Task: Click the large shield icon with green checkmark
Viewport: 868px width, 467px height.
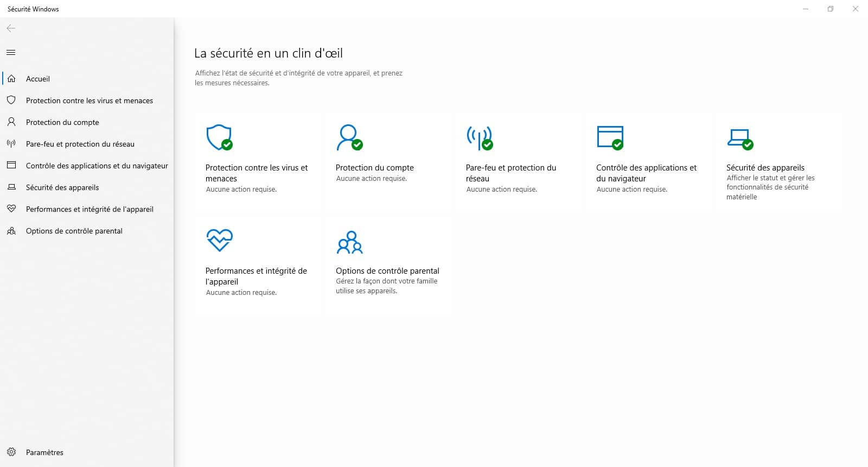Action: click(219, 137)
